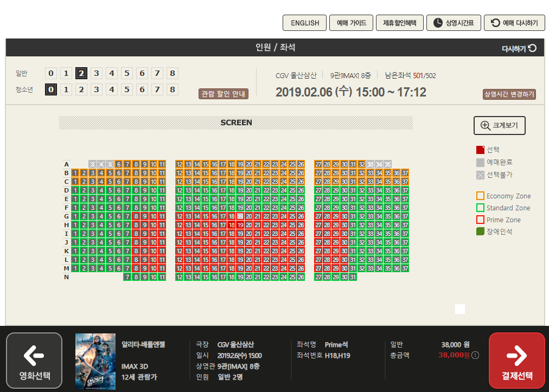The height and width of the screenshot is (392, 549).
Task: Click the 알리타-배틀엔젤 movie title
Action: click(143, 344)
